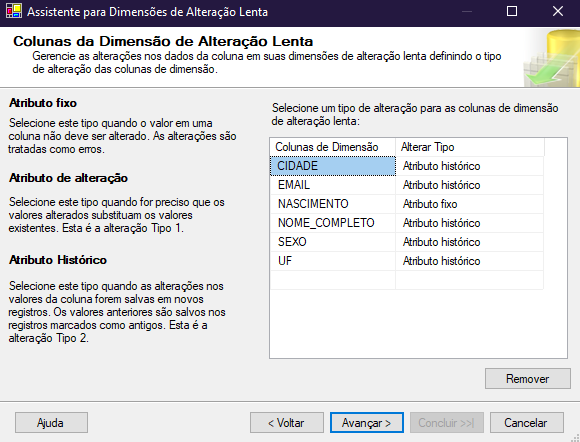Open change type for UF row

(469, 261)
